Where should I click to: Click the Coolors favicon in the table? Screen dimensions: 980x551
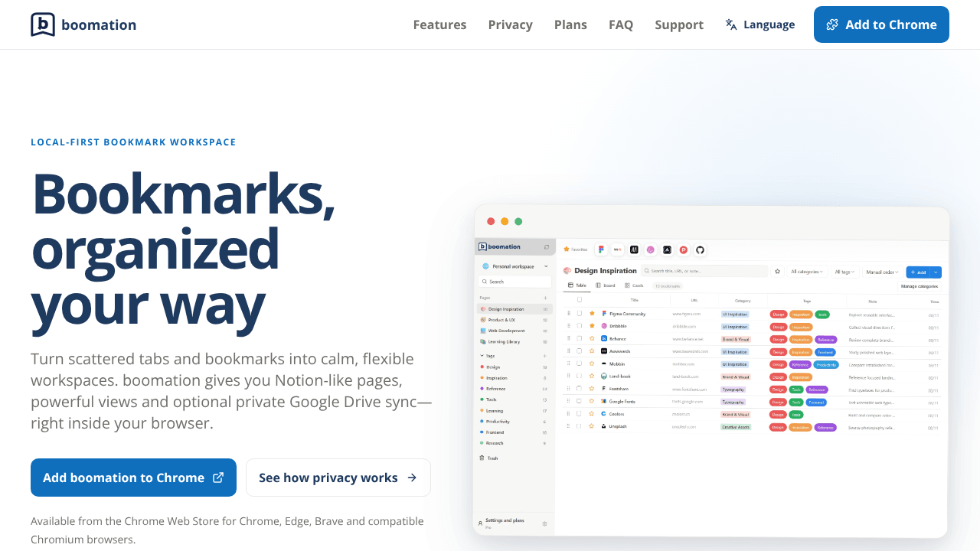pyautogui.click(x=604, y=414)
